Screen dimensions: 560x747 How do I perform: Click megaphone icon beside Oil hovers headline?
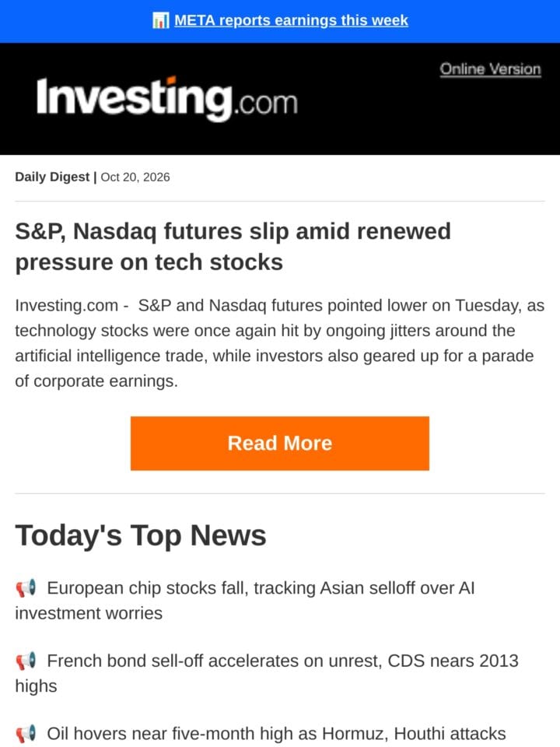click(x=26, y=734)
